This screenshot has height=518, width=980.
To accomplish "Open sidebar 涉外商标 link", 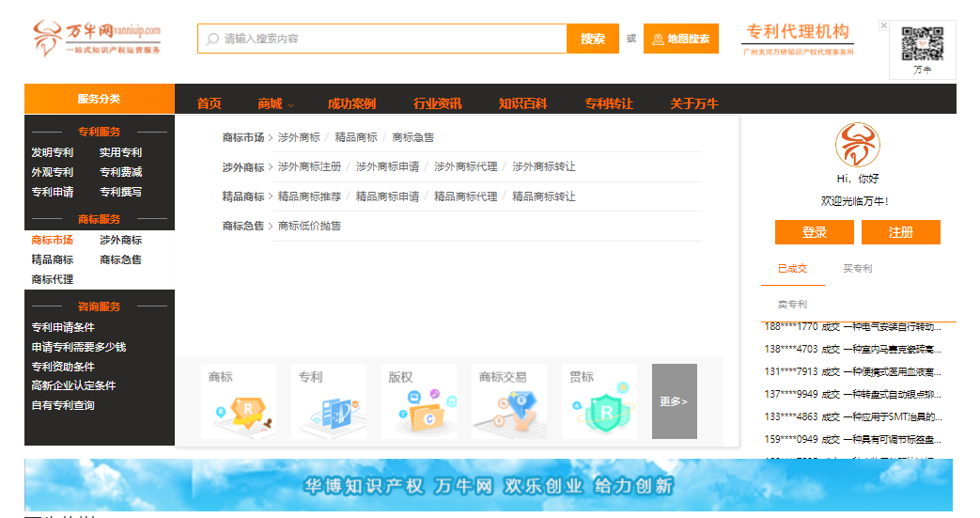I will [120, 240].
